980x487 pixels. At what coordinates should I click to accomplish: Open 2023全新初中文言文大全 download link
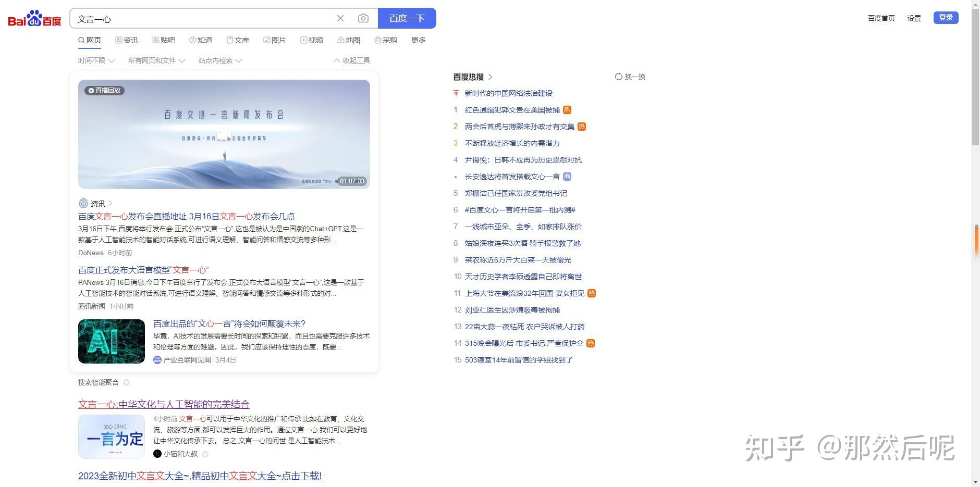coord(200,476)
